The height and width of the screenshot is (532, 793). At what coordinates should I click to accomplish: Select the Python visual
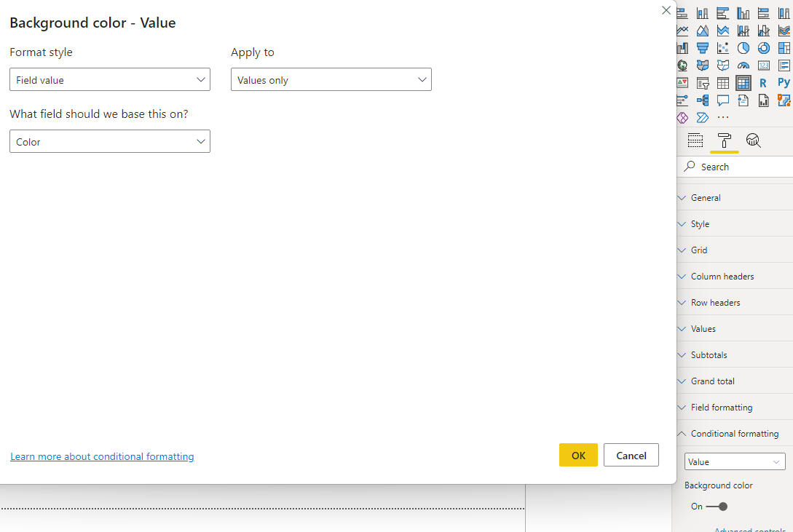click(784, 83)
